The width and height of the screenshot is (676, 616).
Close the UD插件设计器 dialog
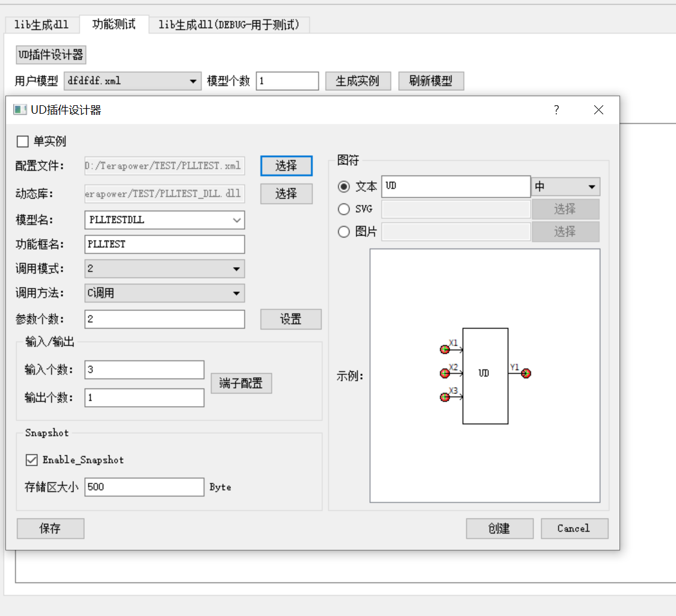tap(598, 109)
